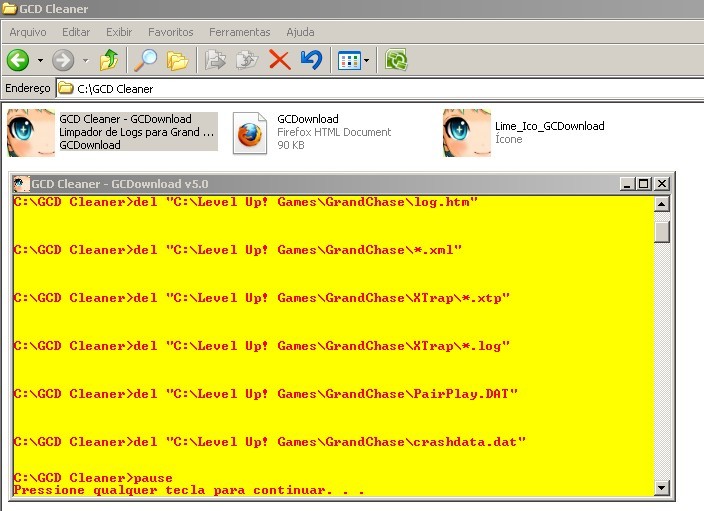Click the '*.xml' del command line
704x511 pixels.
tap(238, 250)
